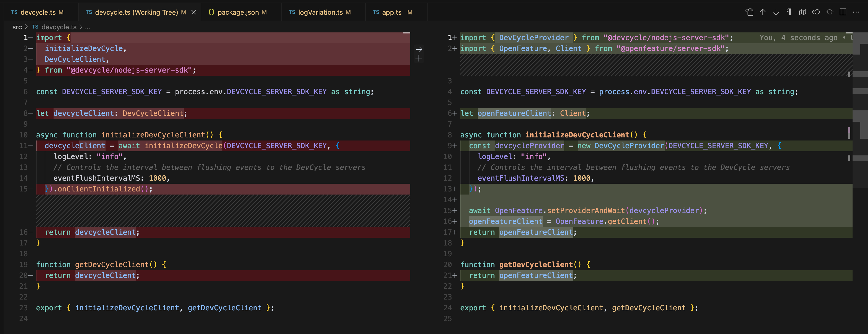Go to previous change with up arrow
This screenshot has width=868, height=334.
click(762, 12)
